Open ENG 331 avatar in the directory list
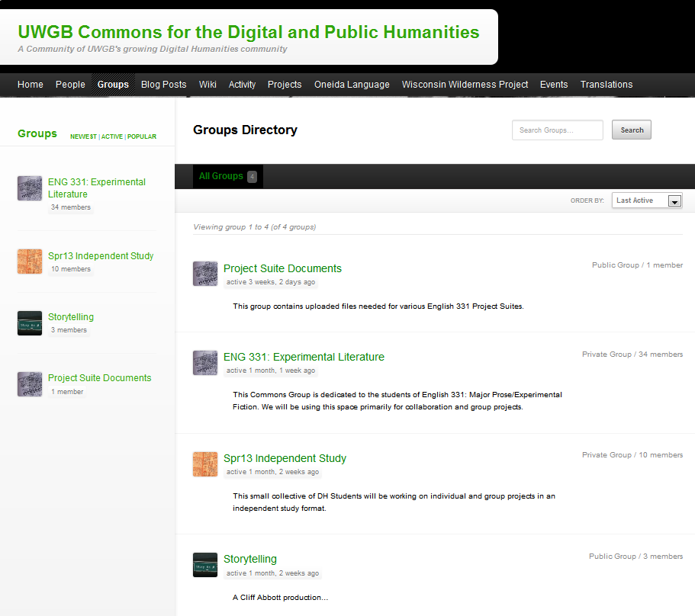The width and height of the screenshot is (695, 616). [205, 363]
